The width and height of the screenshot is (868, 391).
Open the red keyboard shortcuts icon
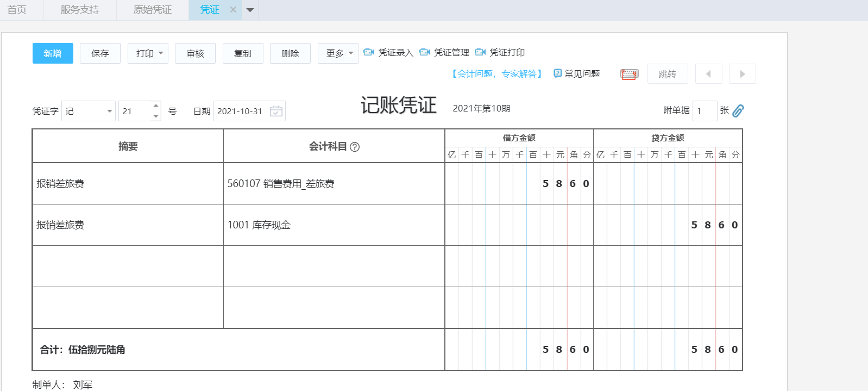pos(629,74)
